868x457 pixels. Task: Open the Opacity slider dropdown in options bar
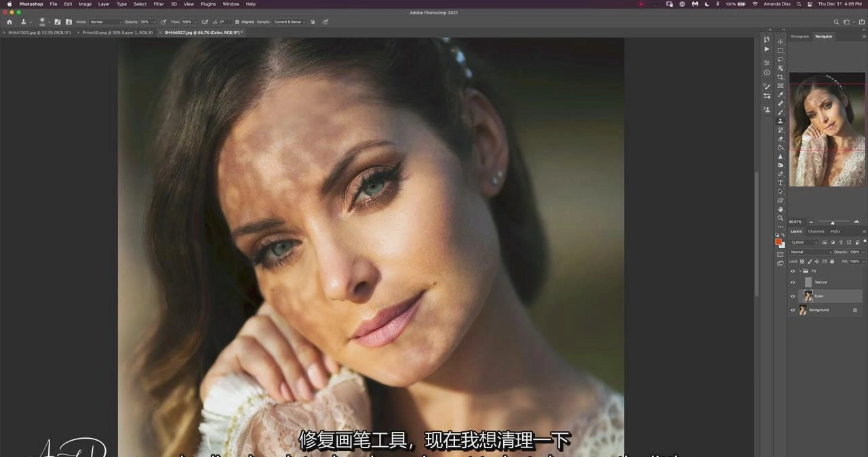coord(155,22)
